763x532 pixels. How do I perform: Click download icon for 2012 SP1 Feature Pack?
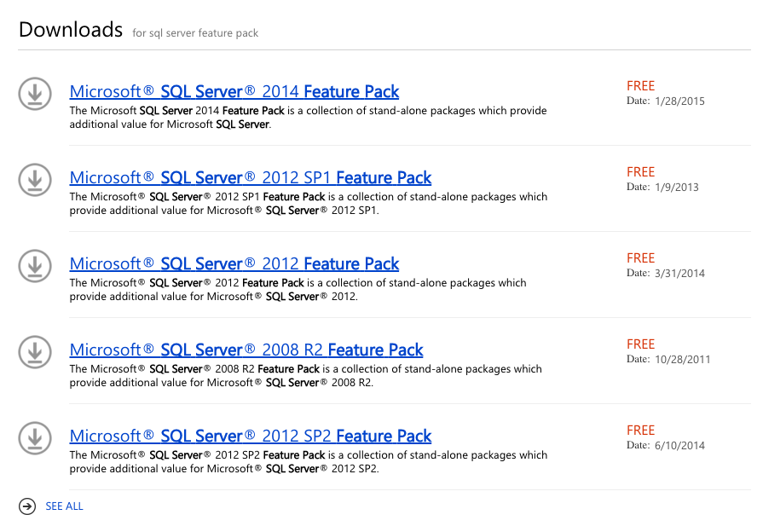(35, 180)
